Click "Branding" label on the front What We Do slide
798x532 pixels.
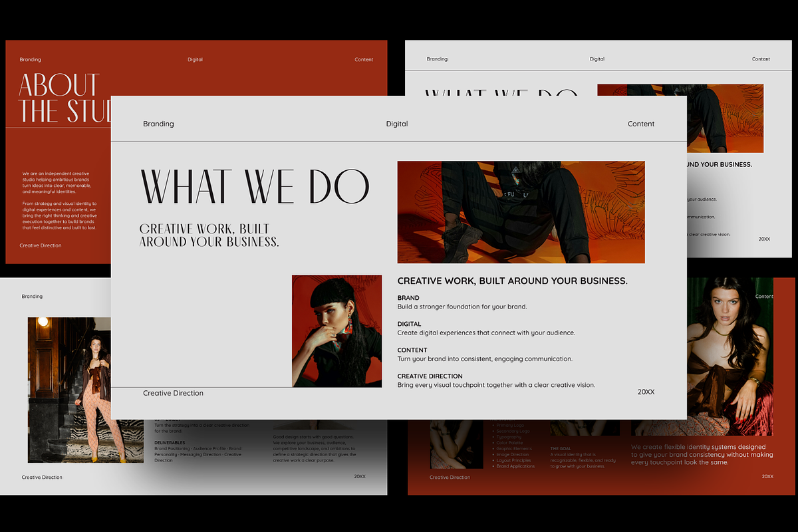158,124
